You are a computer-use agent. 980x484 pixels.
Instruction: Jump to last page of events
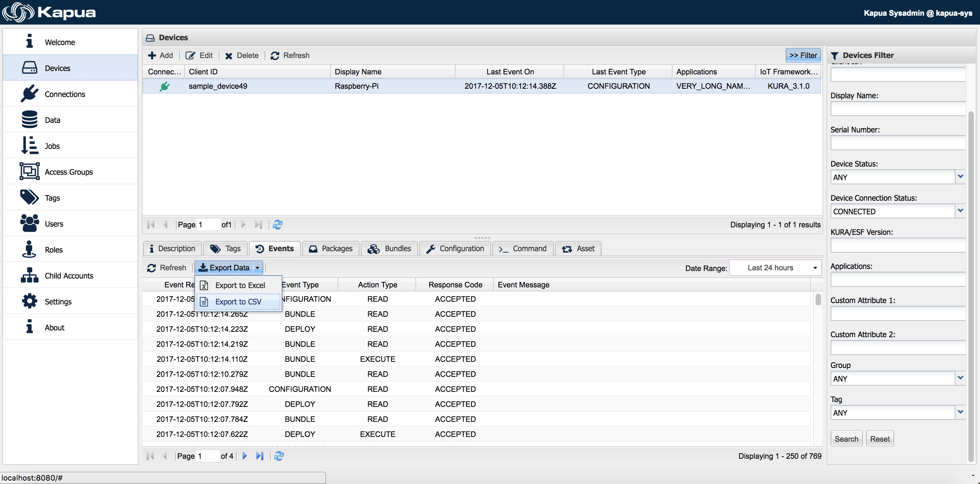[259, 456]
